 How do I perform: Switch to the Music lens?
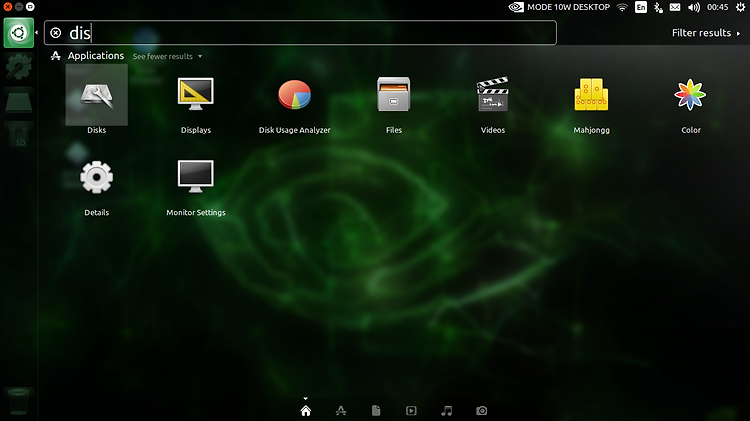[x=446, y=410]
